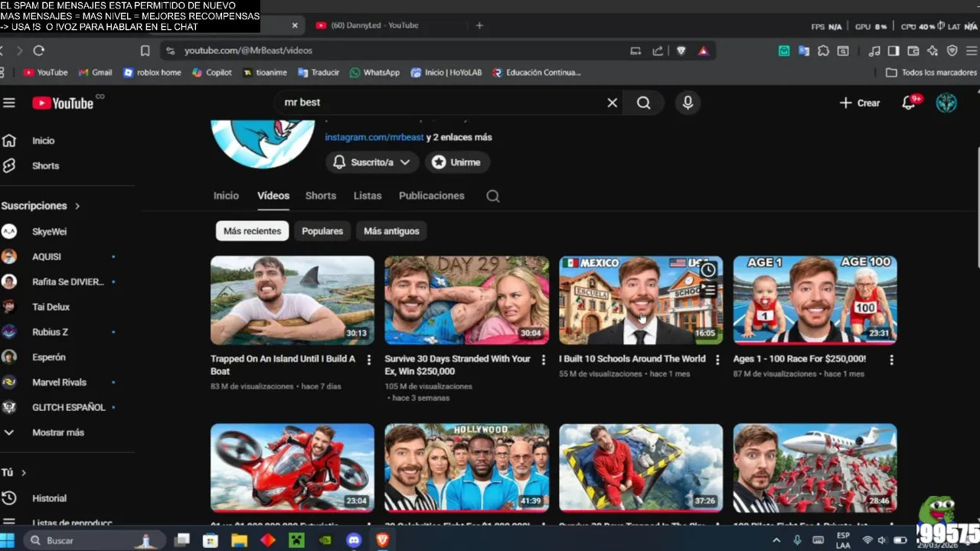The width and height of the screenshot is (980, 551).
Task: Switch to the Shorts channel tab
Action: coord(321,196)
